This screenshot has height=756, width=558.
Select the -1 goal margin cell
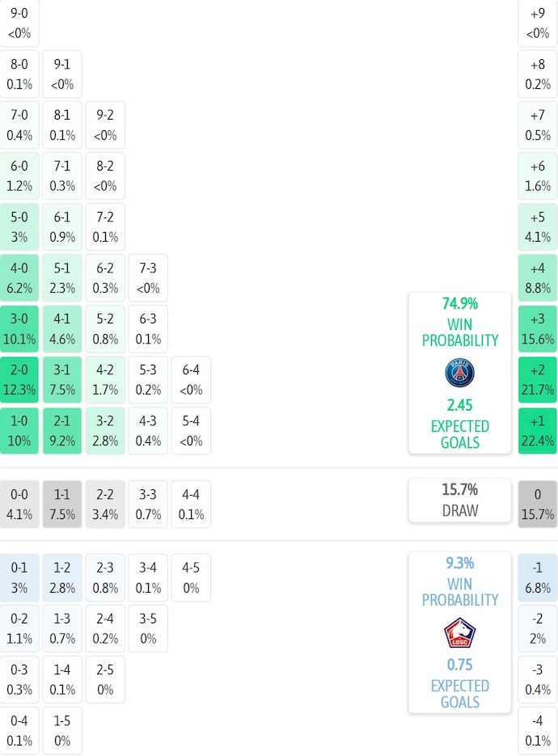(x=538, y=577)
